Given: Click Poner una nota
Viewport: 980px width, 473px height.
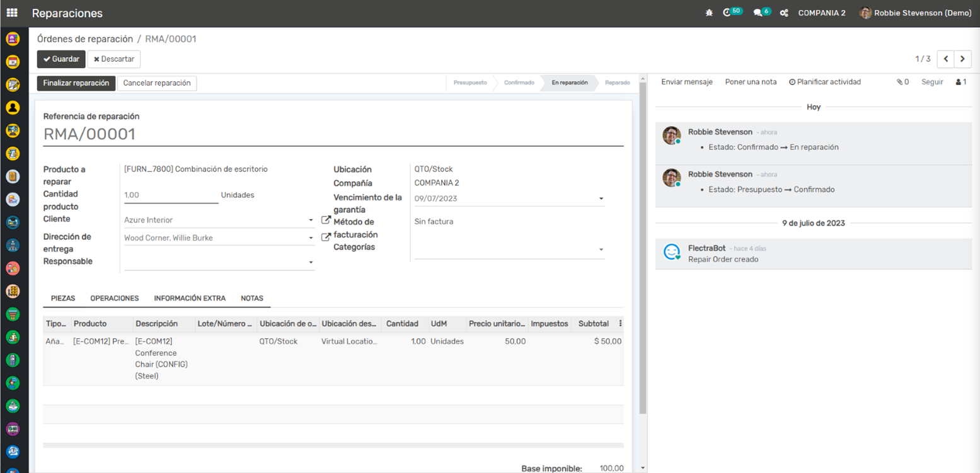Looking at the screenshot, I should (751, 82).
